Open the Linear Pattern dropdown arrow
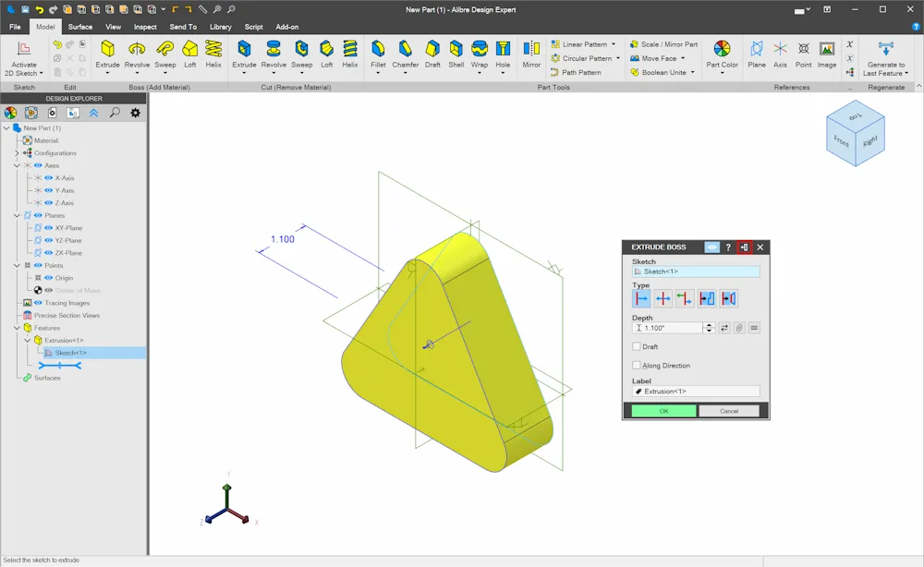 [614, 44]
